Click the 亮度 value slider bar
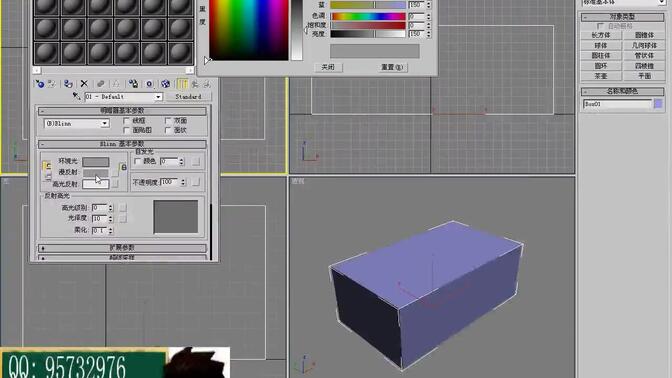 tap(368, 34)
